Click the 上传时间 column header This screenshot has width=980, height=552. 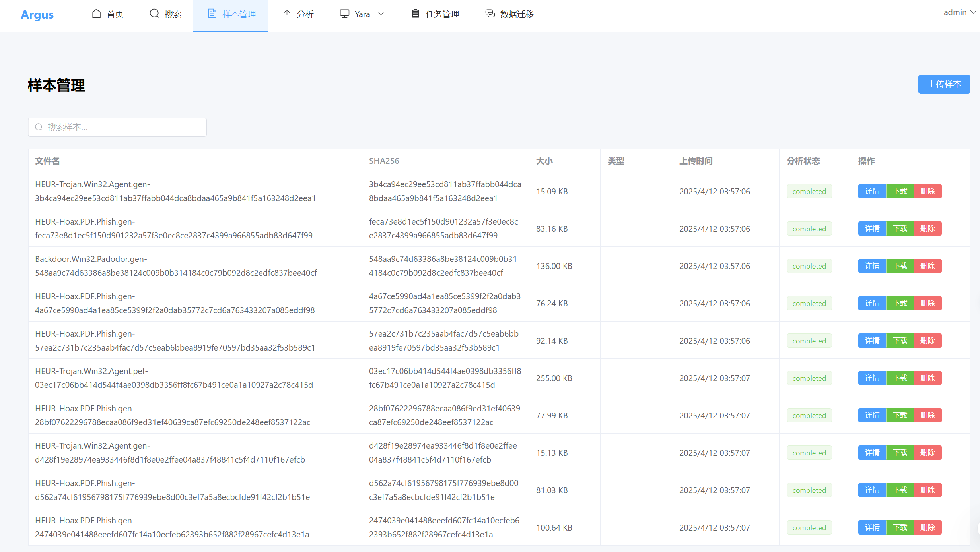(x=696, y=161)
